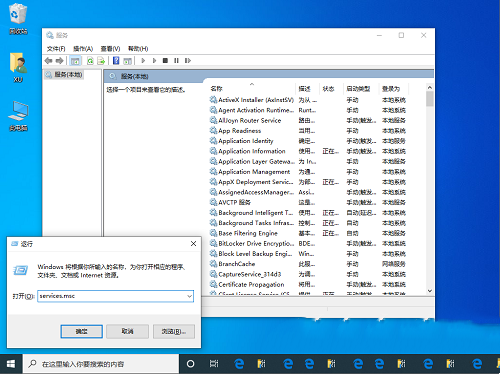Click gear icon beside Application Identity
Screen dimensions: 500x374
tap(213, 141)
